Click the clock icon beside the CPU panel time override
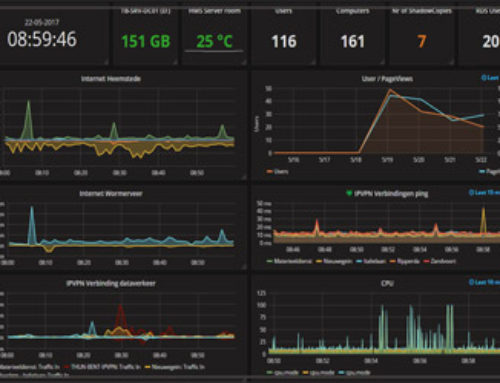This screenshot has width=500, height=383. [471, 282]
